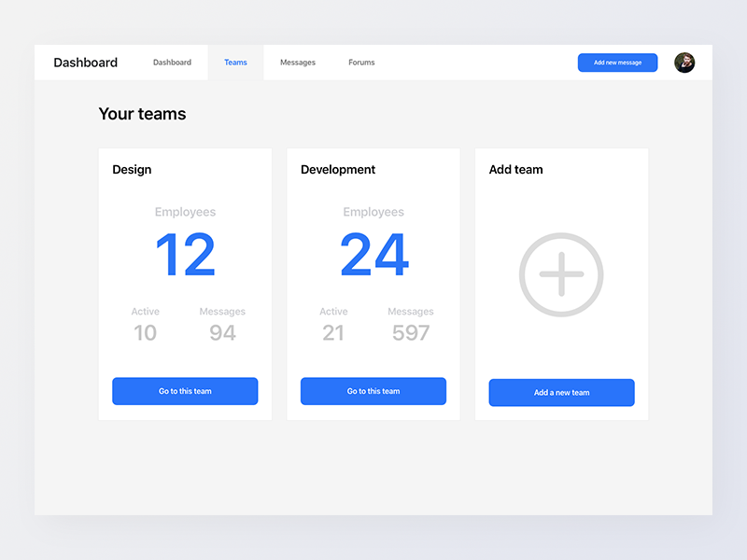Click Design messages count 94

tap(222, 333)
